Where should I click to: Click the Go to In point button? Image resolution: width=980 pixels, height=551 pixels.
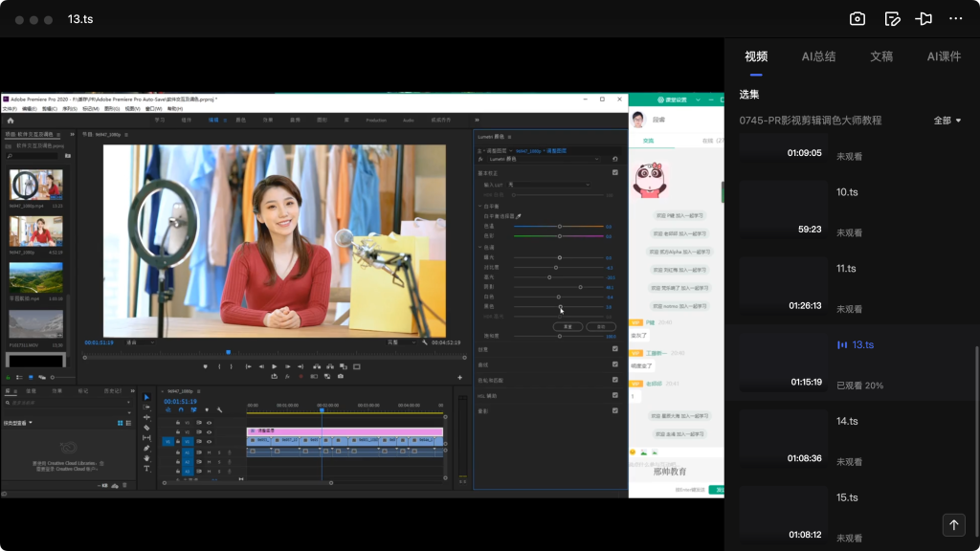(x=248, y=366)
